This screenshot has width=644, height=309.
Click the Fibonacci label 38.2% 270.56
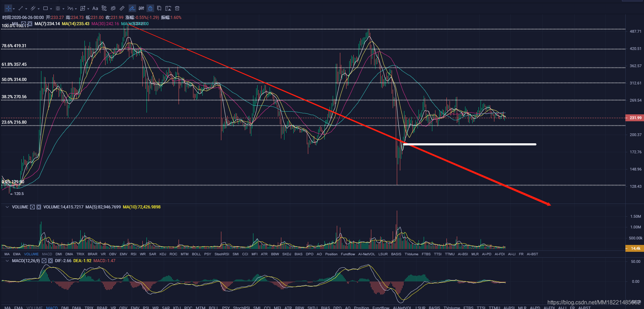(14, 97)
